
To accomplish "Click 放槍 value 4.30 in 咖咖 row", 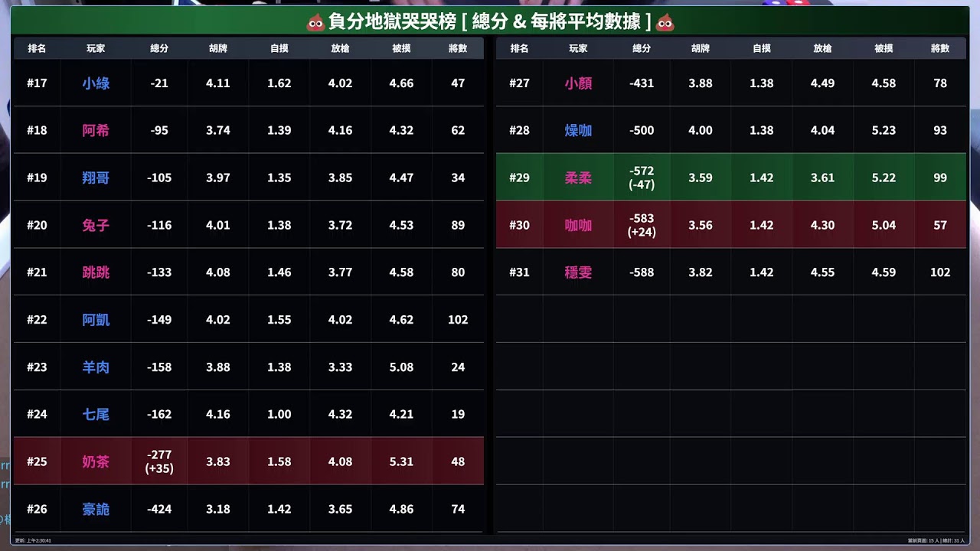I will pos(822,225).
